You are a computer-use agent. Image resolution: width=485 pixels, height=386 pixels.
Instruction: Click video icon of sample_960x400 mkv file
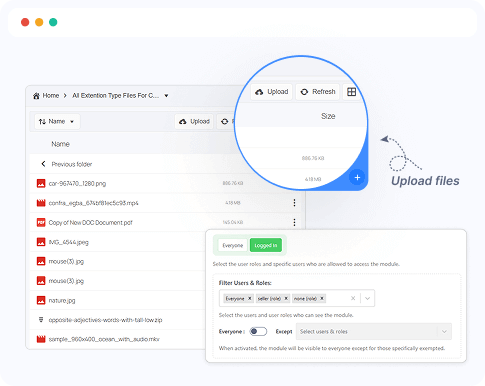click(41, 339)
